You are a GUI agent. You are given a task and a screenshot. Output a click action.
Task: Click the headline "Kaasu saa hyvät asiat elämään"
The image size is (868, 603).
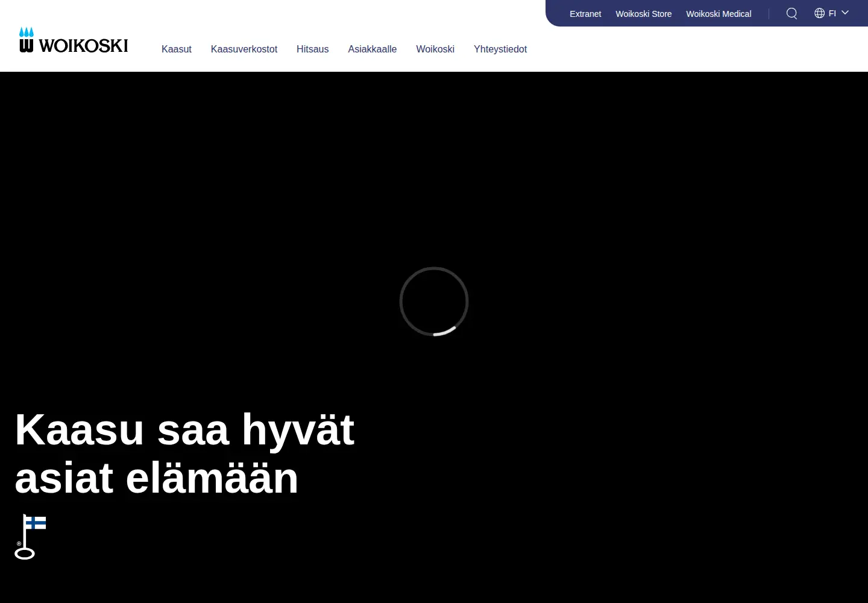click(184, 453)
